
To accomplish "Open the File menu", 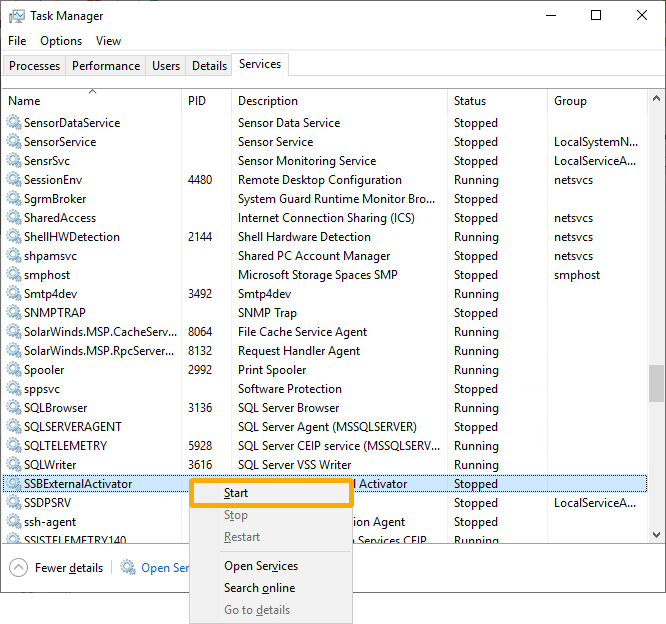I will (x=17, y=41).
